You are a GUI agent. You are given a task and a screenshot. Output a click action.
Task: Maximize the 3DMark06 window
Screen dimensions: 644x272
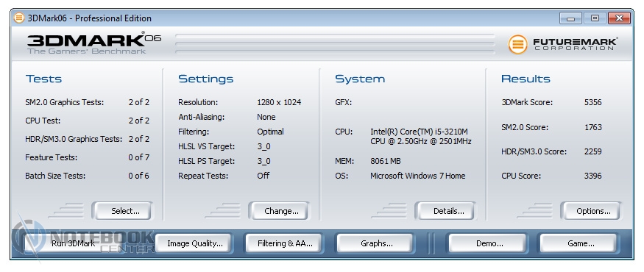[x=594, y=18]
